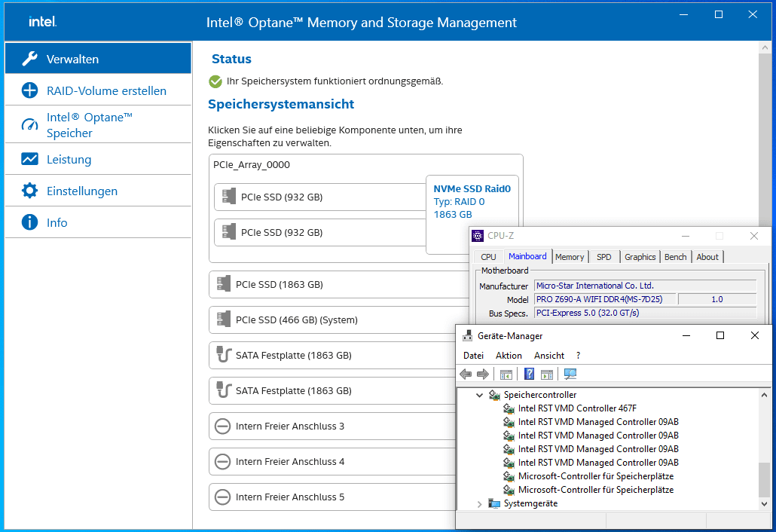
Task: Select Intel RST VMD Controller 467F
Action: click(577, 408)
